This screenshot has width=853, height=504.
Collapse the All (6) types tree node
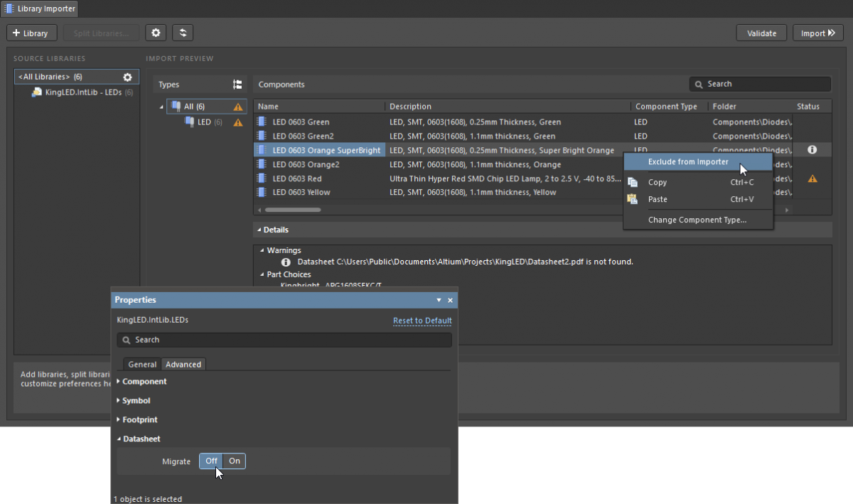[x=161, y=107]
